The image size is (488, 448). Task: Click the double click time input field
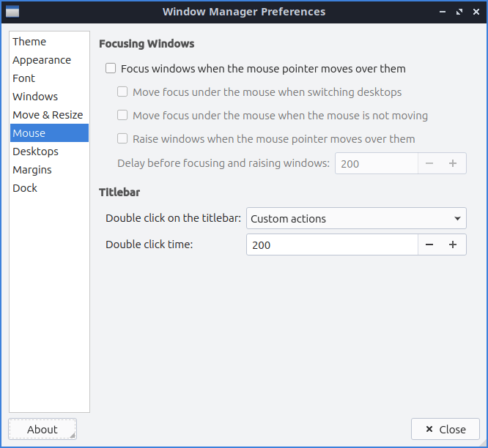331,244
